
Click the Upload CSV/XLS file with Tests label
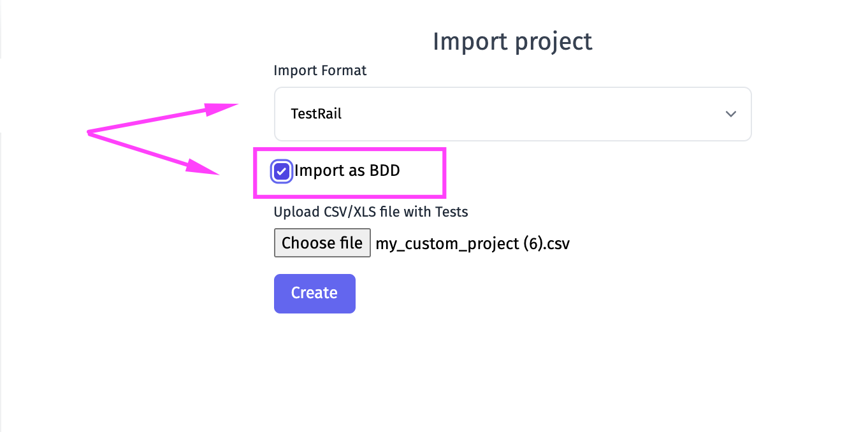[370, 212]
